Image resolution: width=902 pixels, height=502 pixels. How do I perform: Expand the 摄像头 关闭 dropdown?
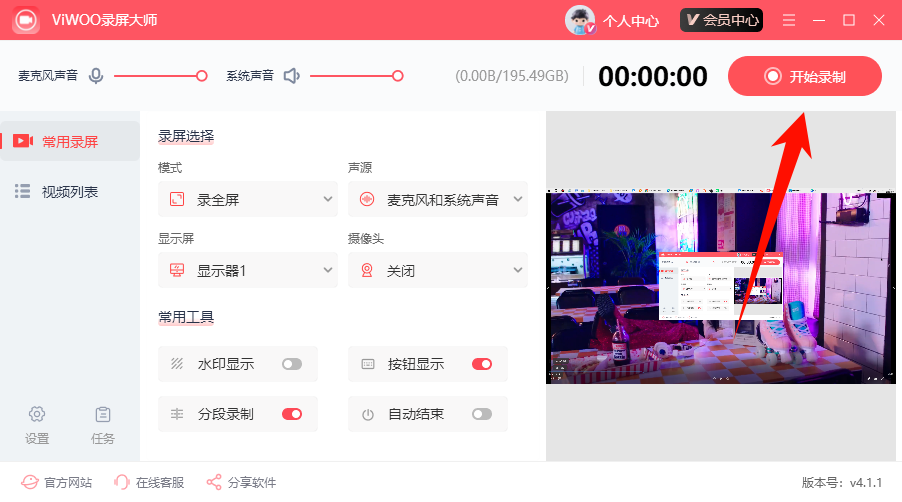tap(438, 270)
